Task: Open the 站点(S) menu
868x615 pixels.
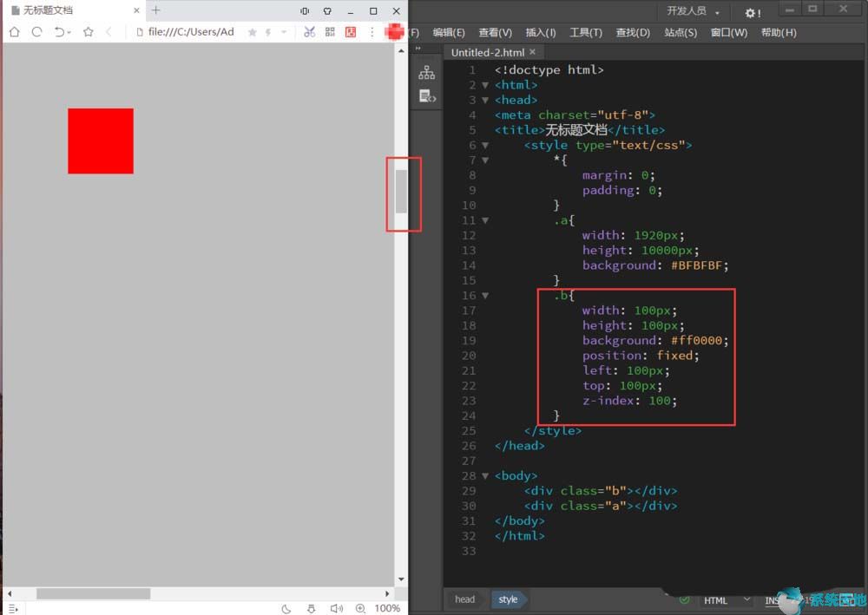Action: (x=681, y=33)
